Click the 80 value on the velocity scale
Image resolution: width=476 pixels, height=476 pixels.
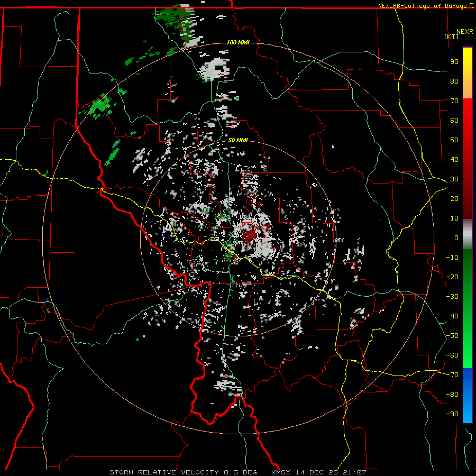[x=454, y=81]
